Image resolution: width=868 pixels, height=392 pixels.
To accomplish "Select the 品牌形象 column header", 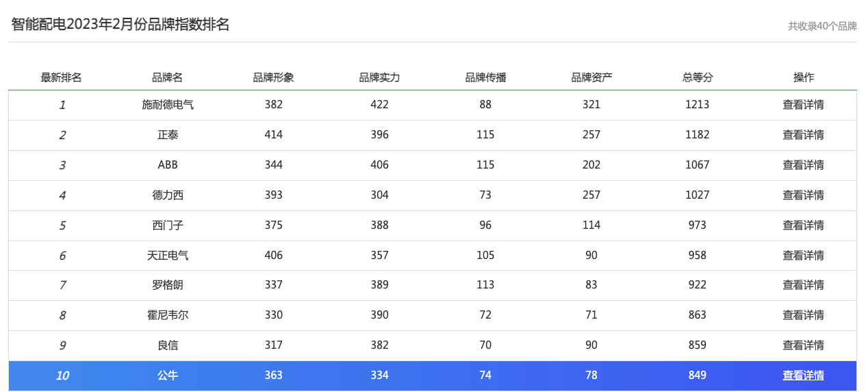I will 274,77.
